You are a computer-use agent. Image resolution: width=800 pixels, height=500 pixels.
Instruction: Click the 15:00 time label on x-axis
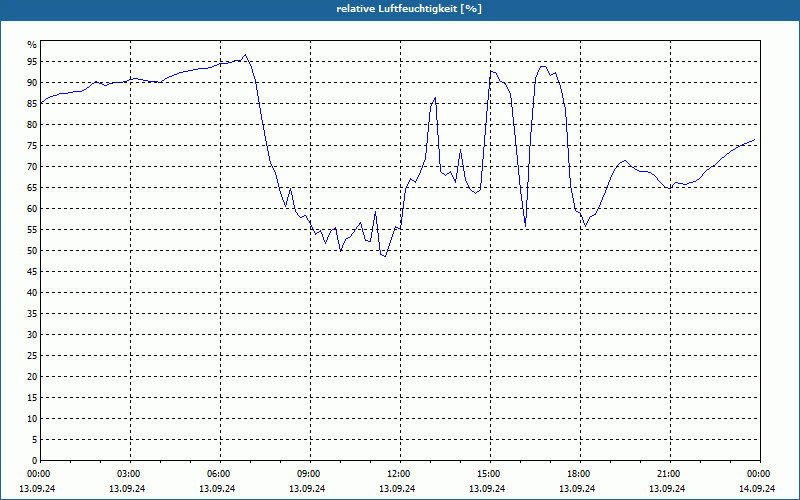tap(490, 474)
